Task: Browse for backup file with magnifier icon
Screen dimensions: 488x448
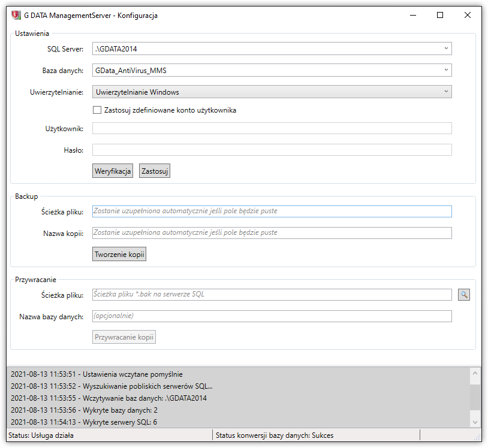Action: (x=464, y=295)
